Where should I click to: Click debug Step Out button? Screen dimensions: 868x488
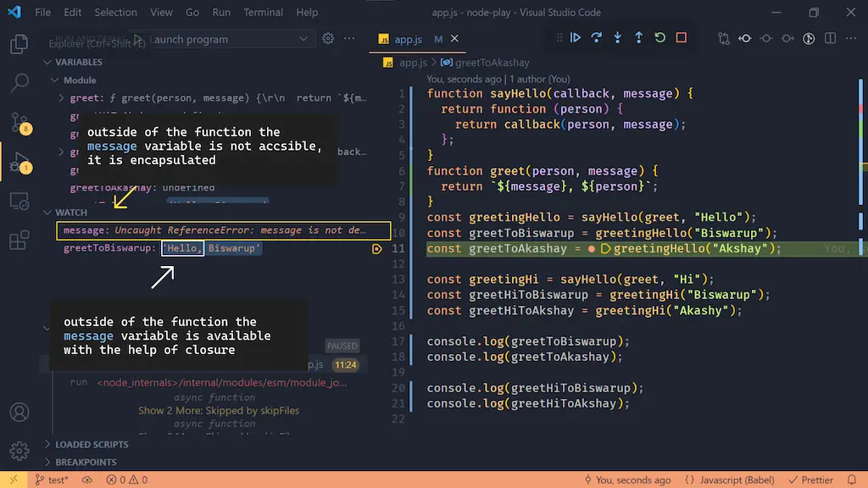click(639, 37)
